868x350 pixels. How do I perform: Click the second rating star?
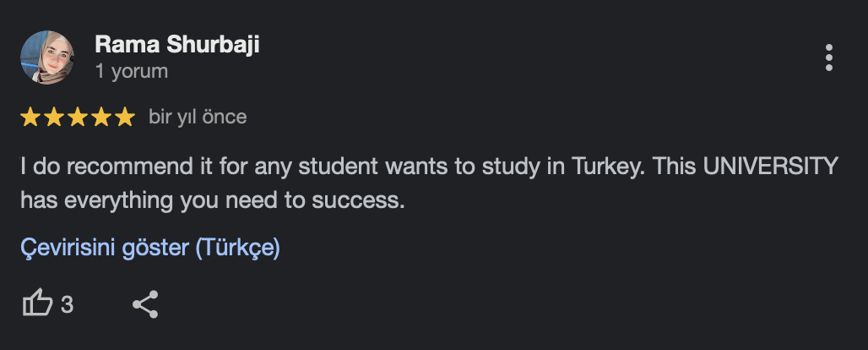(x=54, y=117)
